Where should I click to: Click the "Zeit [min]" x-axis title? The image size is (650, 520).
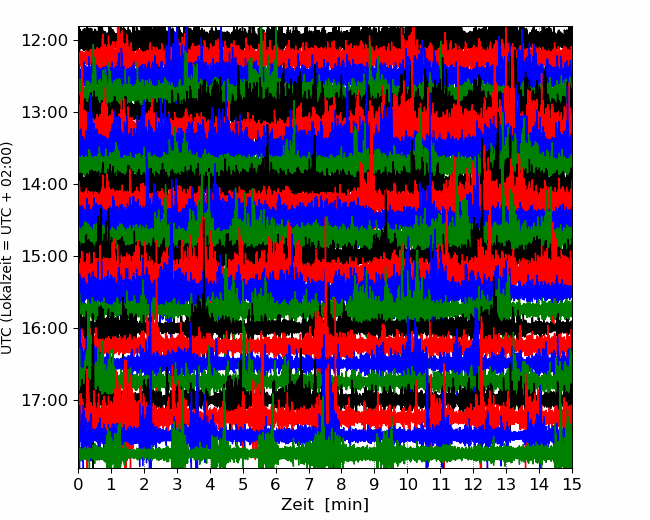(x=325, y=505)
